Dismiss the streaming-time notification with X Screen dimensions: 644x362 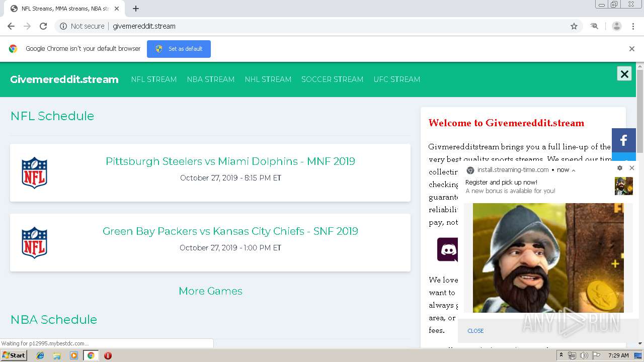tap(632, 168)
